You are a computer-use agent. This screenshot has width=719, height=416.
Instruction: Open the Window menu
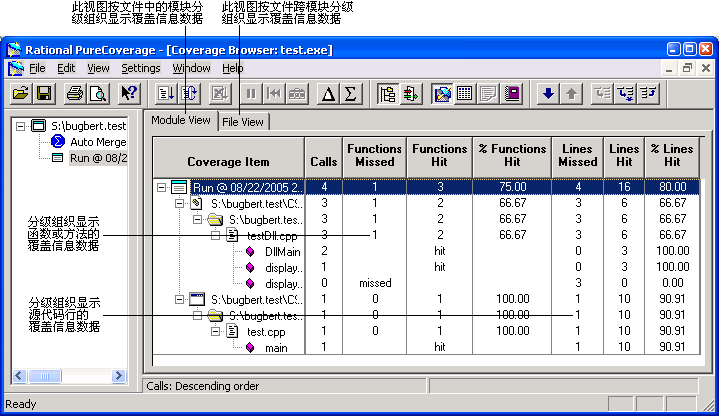click(x=191, y=68)
